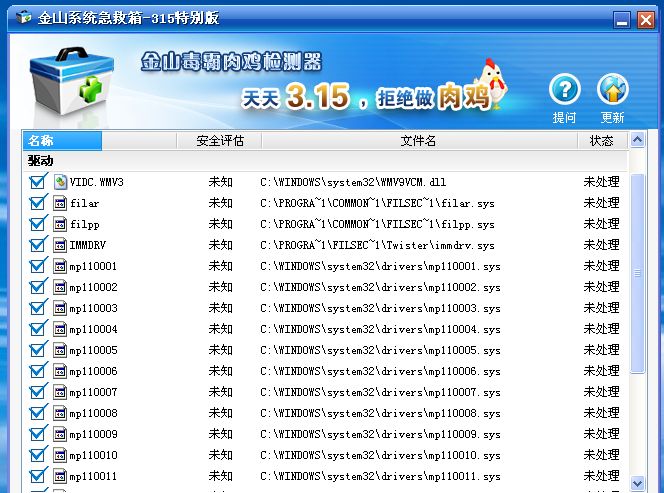Click the 更新 update globe icon
This screenshot has height=493, width=664.
point(612,89)
